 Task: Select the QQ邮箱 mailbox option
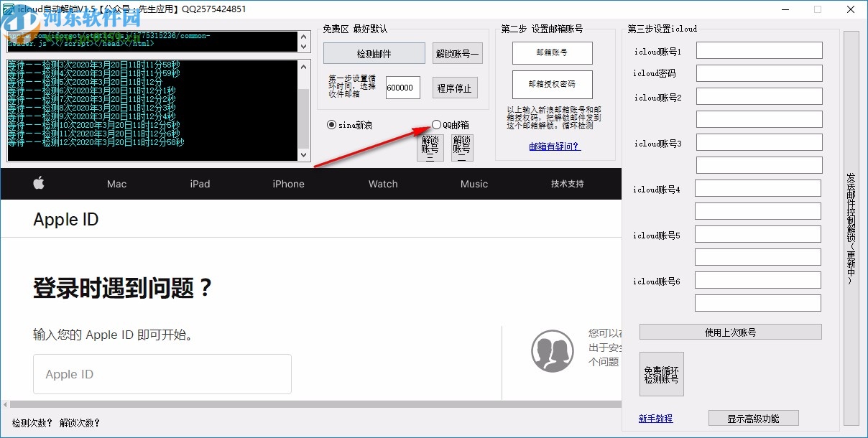pos(436,124)
